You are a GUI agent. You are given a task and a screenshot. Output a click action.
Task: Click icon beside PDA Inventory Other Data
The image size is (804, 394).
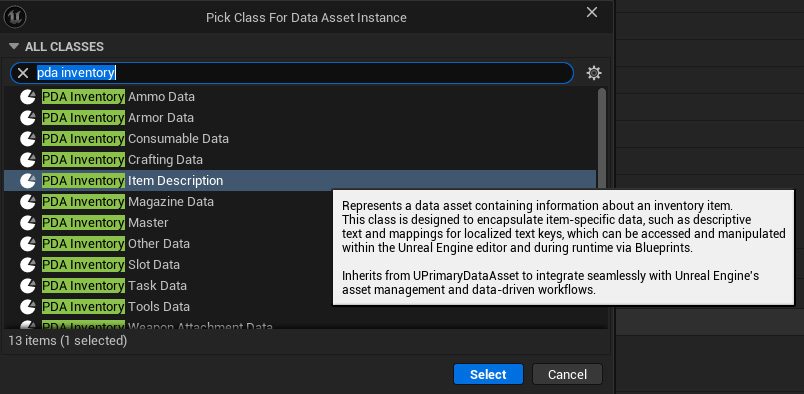coord(28,244)
